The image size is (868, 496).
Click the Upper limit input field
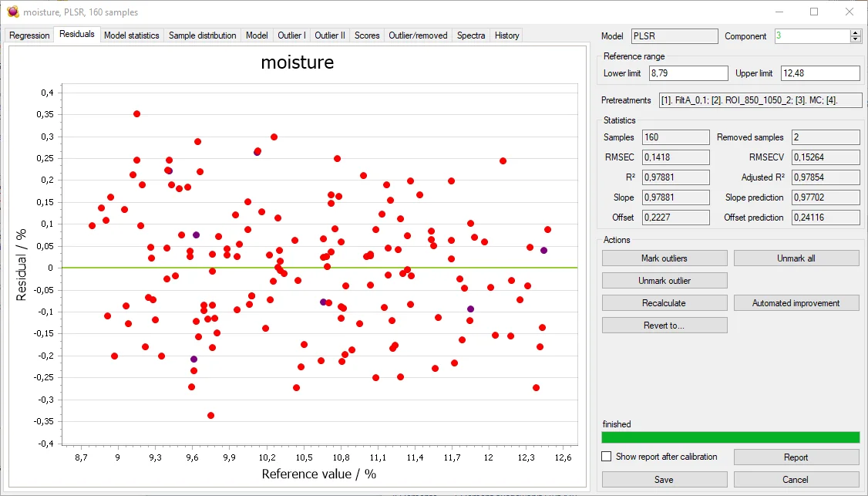819,73
